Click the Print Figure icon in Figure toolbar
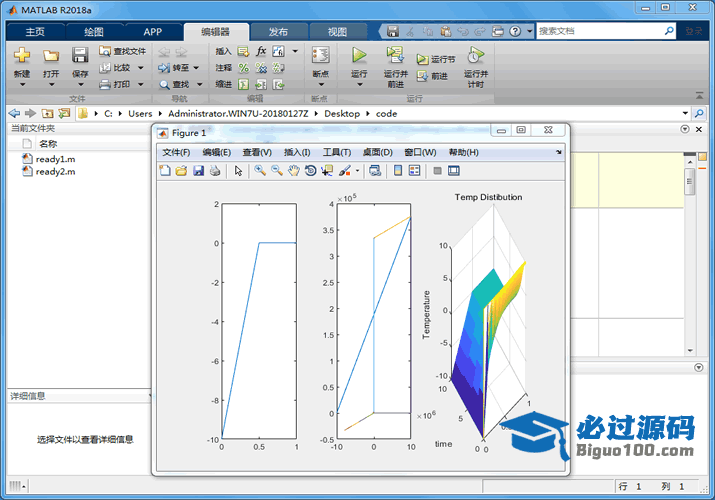The height and width of the screenshot is (500, 715). 215,171
